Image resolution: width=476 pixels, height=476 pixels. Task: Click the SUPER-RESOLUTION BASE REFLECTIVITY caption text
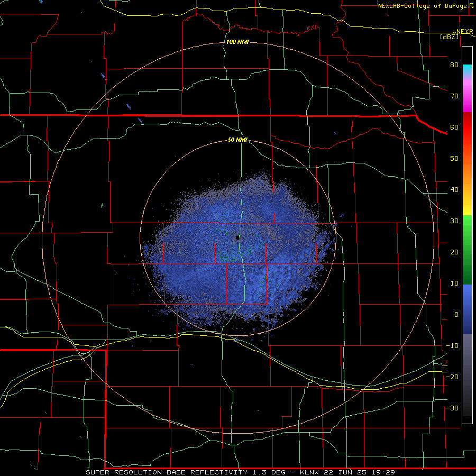(167, 472)
